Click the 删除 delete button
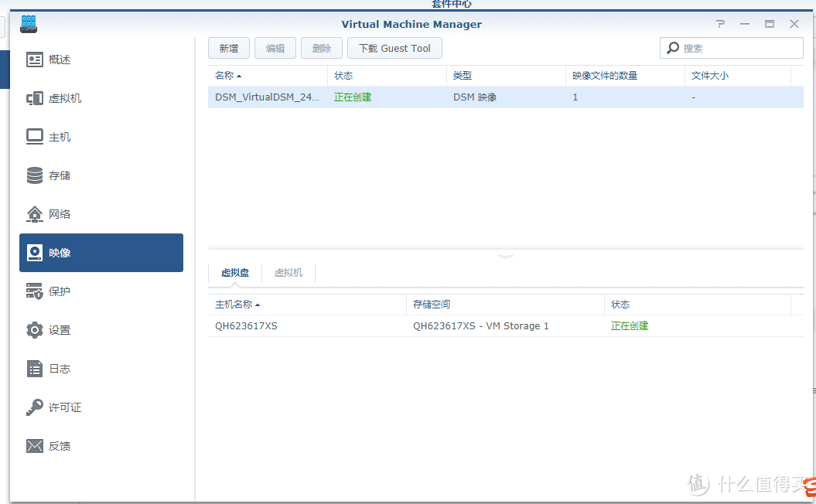816x504 pixels. click(322, 49)
